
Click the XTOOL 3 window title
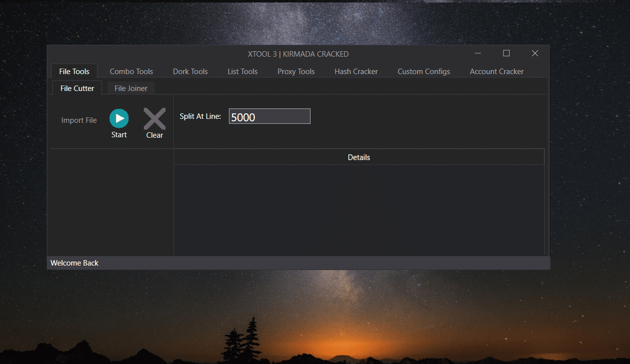point(298,54)
